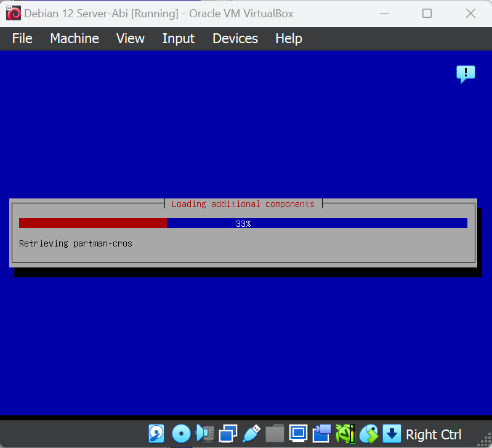
Task: Click the Right Ctrl host key label
Action: pos(434,435)
